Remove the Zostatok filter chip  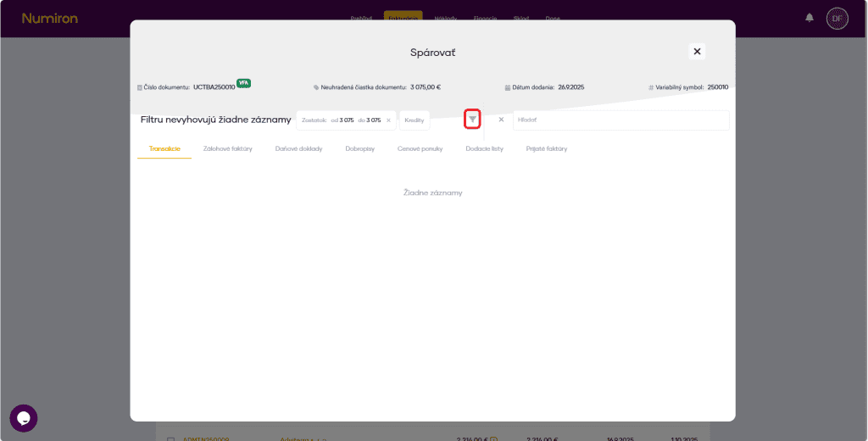[x=388, y=120]
